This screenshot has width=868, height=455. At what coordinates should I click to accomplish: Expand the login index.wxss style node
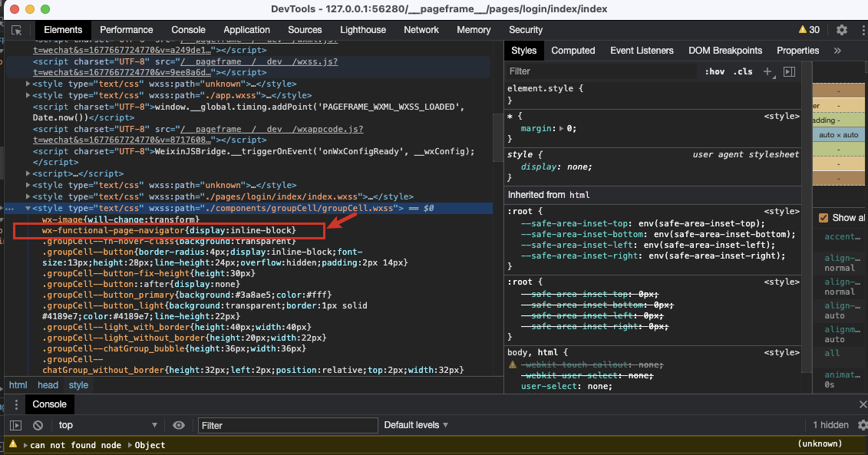28,197
